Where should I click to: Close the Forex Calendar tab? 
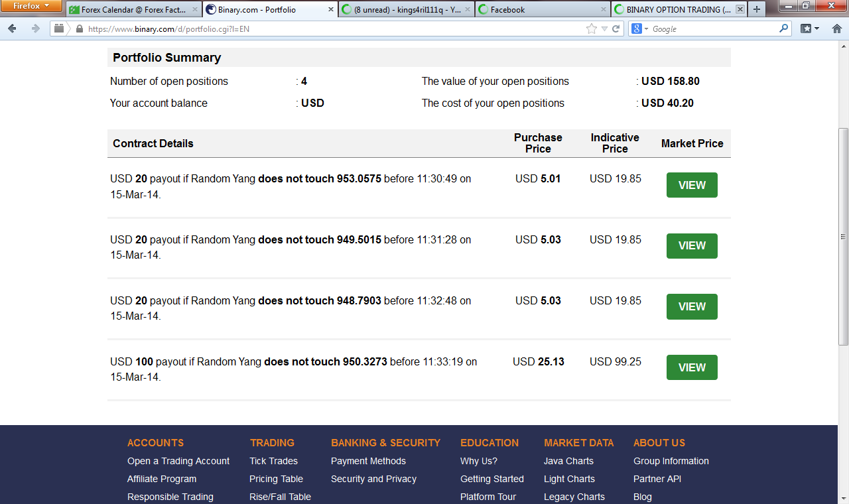tap(195, 10)
